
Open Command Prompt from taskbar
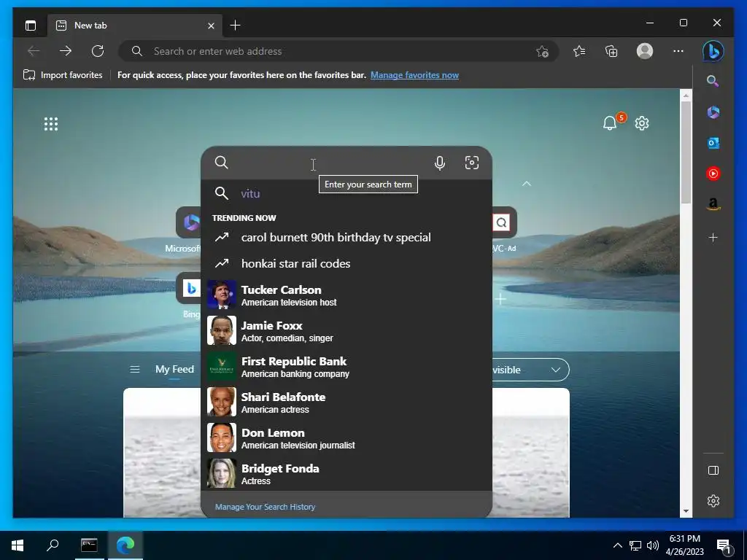coord(89,545)
